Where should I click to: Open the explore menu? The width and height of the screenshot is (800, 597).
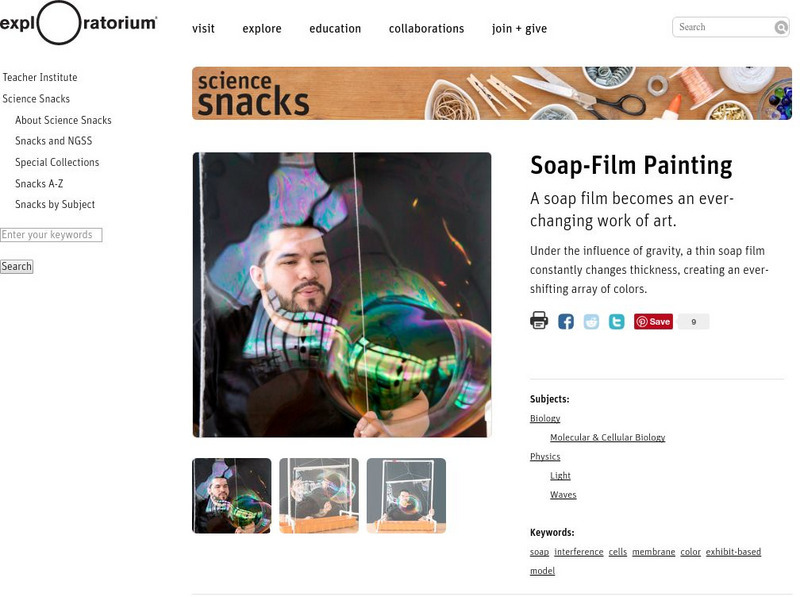tap(262, 29)
